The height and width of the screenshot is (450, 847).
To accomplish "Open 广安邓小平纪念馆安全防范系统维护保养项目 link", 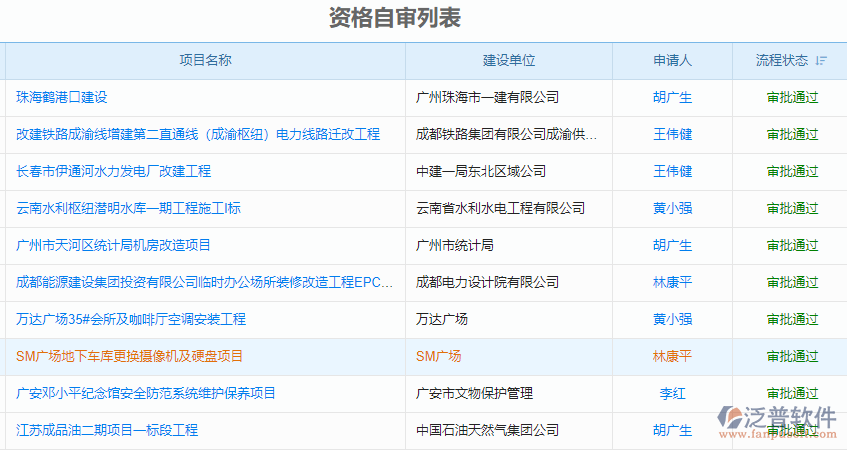I will [x=146, y=394].
